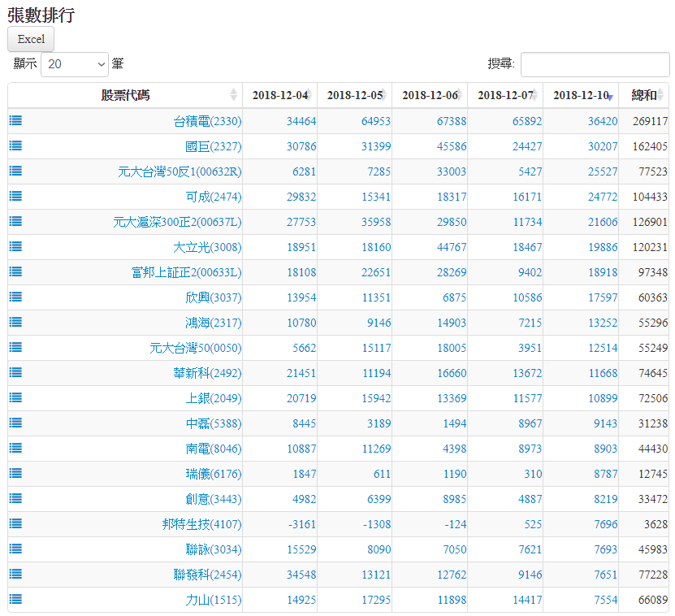This screenshot has height=616, width=675.
Task: Click the list icon beside 台積電(2330)
Action: (x=15, y=120)
